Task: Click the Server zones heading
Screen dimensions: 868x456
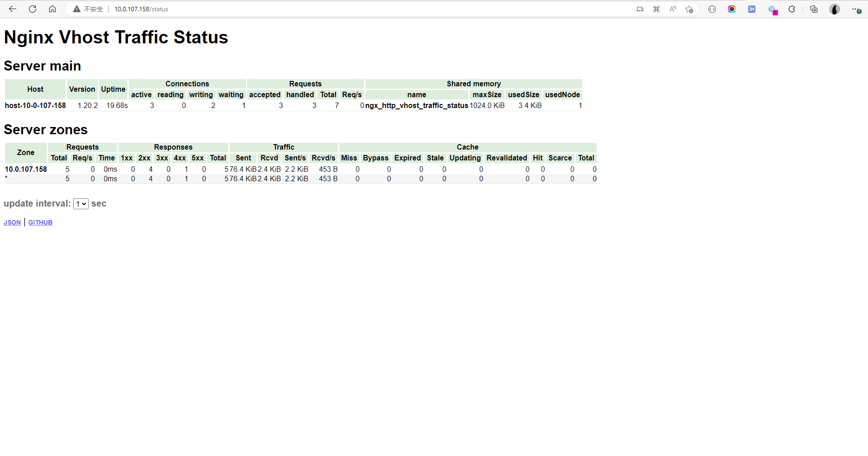Action: [x=45, y=130]
